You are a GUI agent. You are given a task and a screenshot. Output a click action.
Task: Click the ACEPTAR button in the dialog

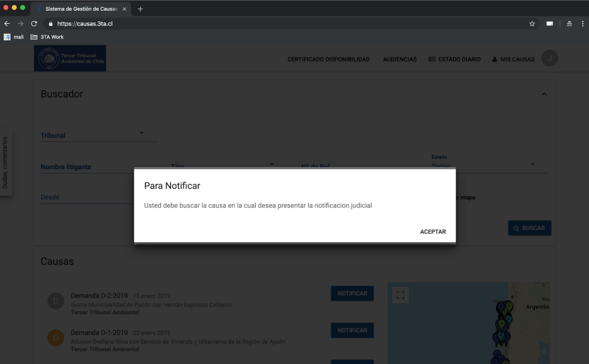[433, 232]
